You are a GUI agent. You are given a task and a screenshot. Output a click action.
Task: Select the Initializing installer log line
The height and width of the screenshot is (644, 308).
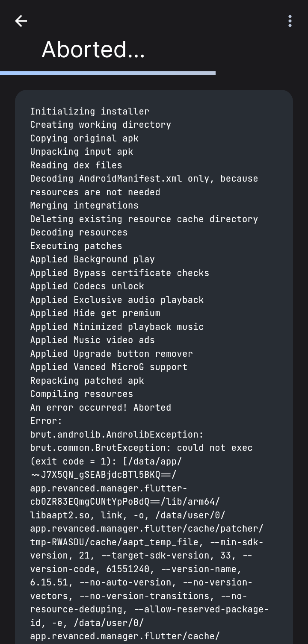89,111
